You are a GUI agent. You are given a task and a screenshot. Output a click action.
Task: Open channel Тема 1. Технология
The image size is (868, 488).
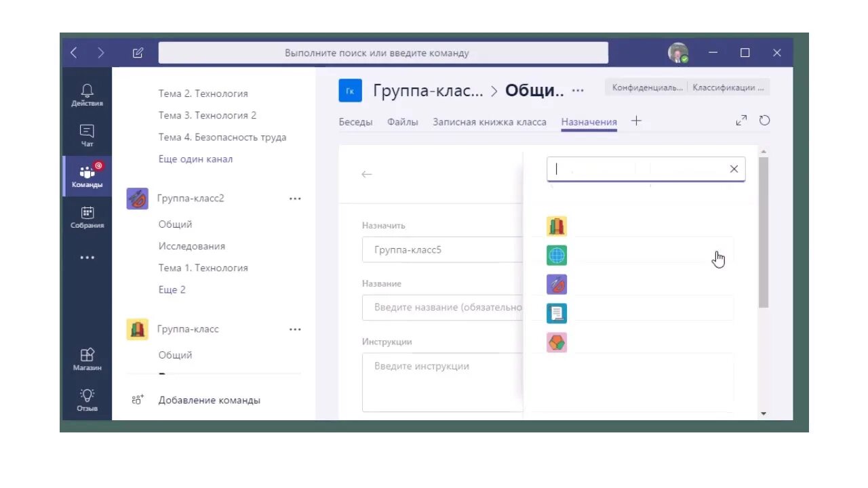pyautogui.click(x=203, y=268)
